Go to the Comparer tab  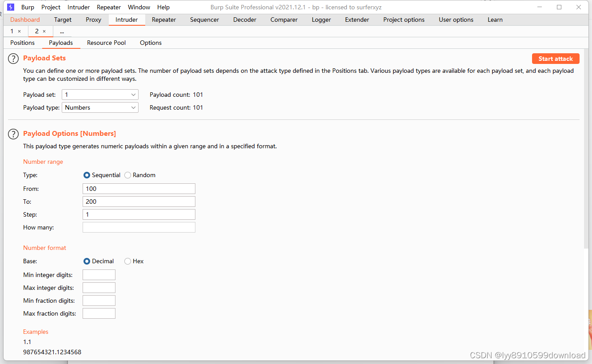[284, 20]
